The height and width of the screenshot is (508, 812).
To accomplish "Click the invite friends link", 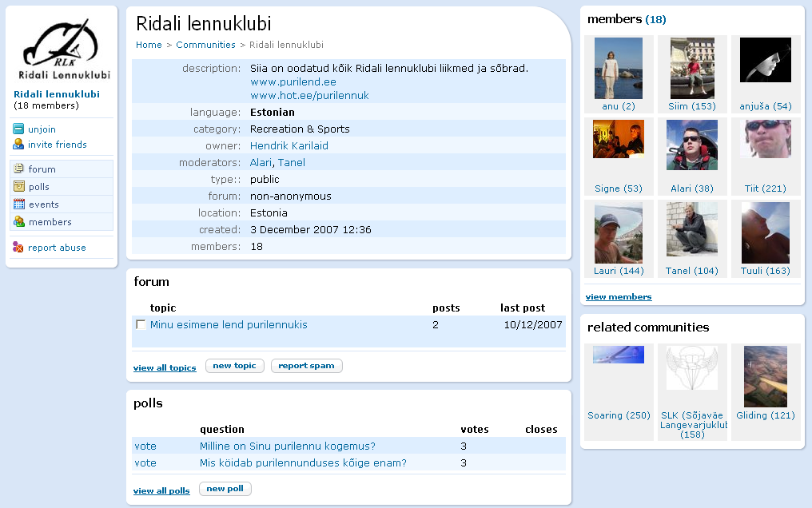I will tap(58, 145).
